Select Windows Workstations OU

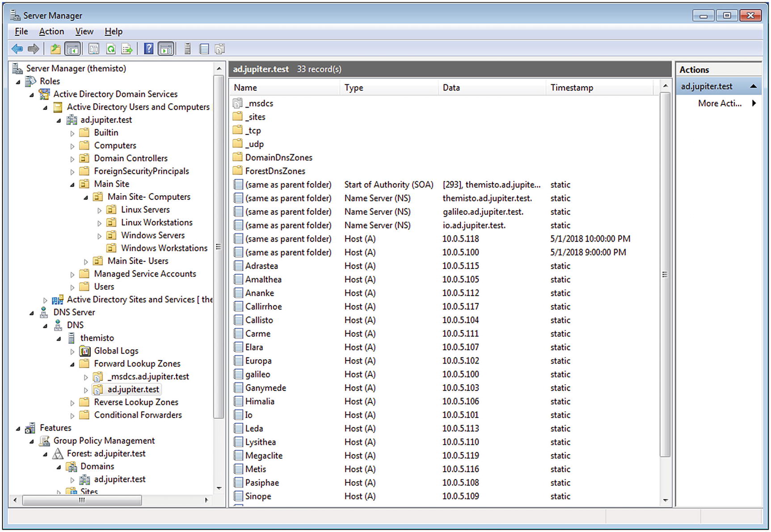pyautogui.click(x=164, y=248)
